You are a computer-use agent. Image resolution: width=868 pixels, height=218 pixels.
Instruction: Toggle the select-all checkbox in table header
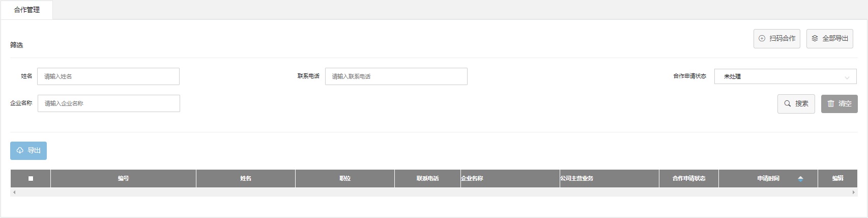pos(31,179)
